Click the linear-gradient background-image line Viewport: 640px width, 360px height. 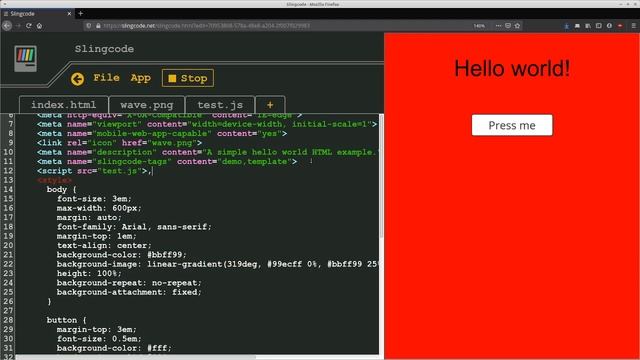[217, 264]
